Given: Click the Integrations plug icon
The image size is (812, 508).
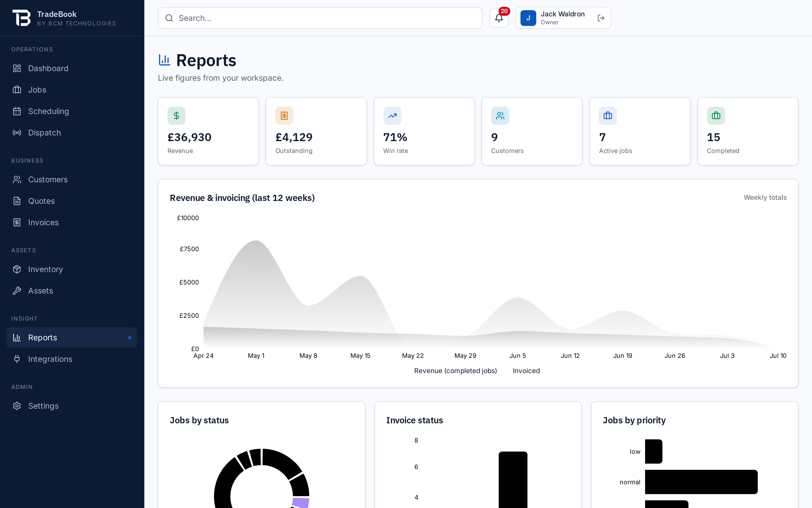Looking at the screenshot, I should coord(17,359).
